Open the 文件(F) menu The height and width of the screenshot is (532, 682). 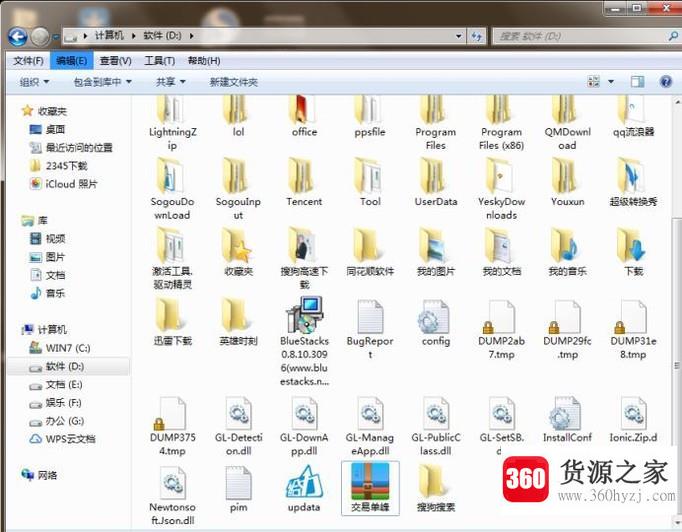point(28,61)
